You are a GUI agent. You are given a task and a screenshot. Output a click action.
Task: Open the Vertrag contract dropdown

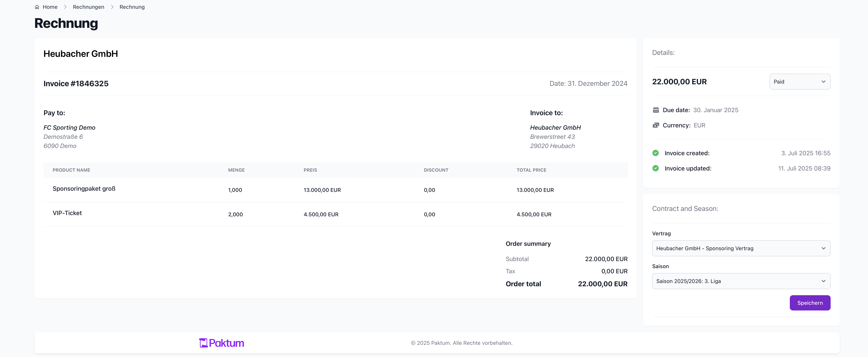tap(741, 248)
